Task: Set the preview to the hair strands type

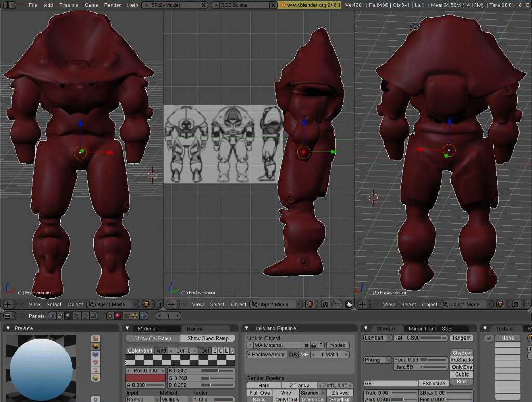Action: coord(96,370)
